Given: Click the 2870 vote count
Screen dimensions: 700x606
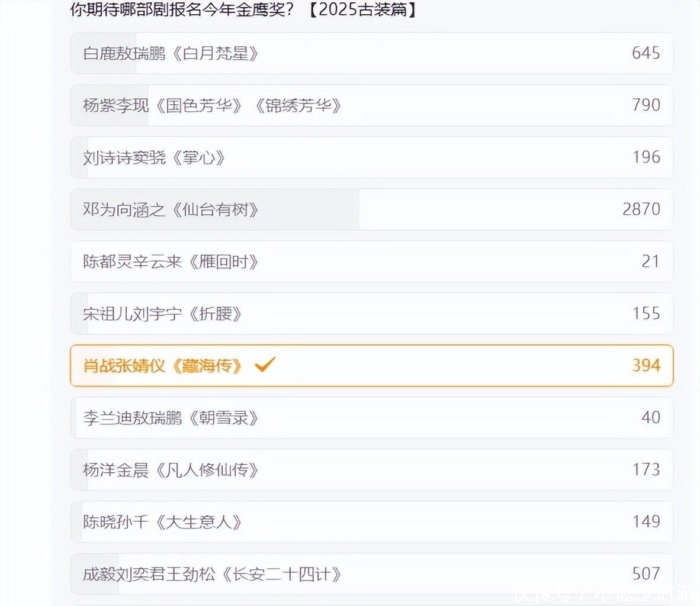Looking at the screenshot, I should [x=641, y=209].
